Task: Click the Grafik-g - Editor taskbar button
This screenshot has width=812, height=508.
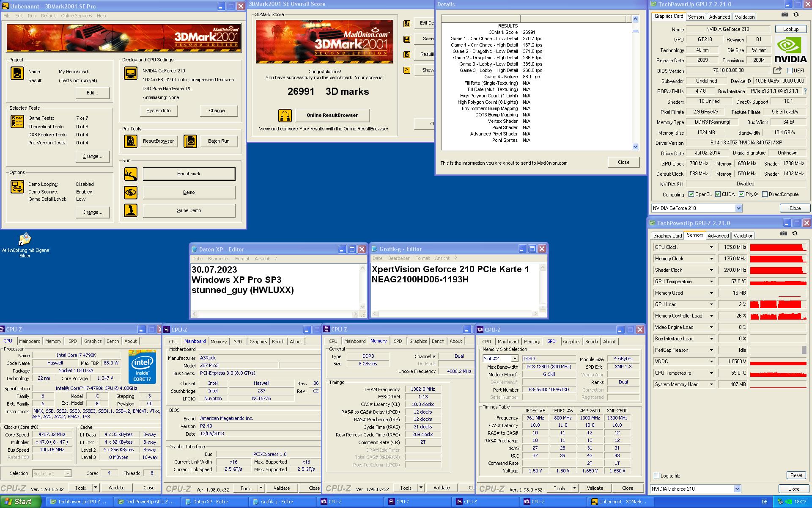Action: click(x=282, y=502)
